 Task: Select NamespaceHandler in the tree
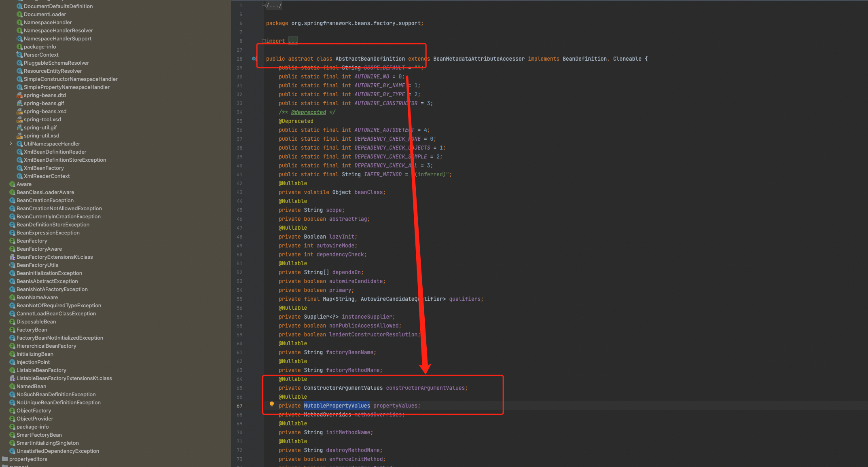pos(48,22)
